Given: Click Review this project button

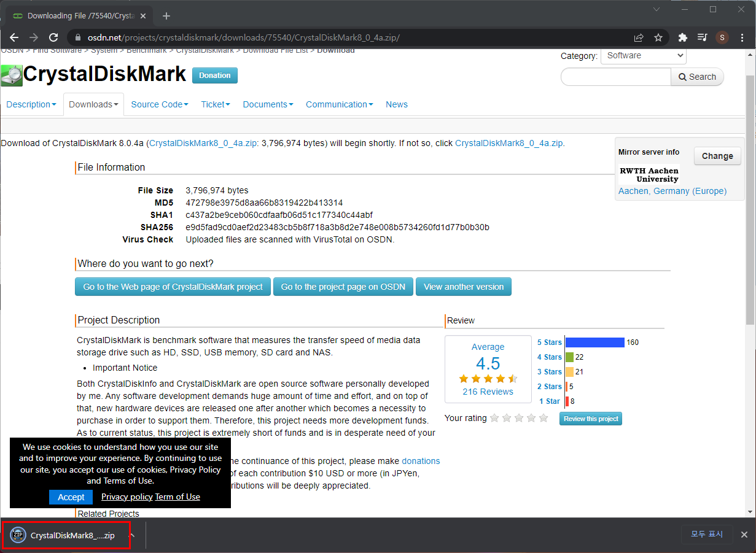Looking at the screenshot, I should [x=591, y=419].
